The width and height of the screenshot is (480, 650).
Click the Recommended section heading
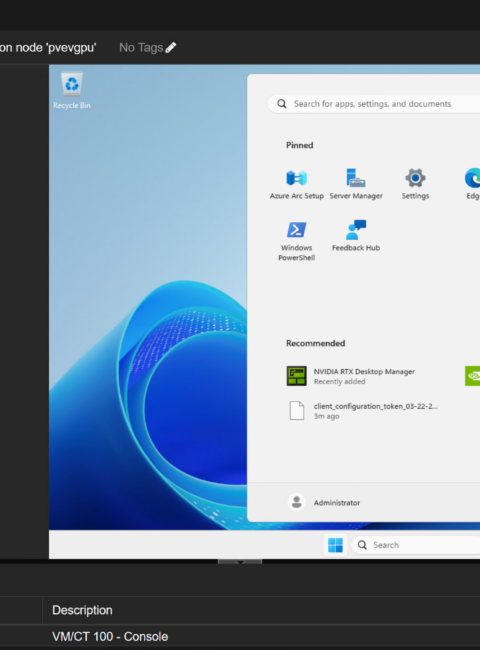point(315,343)
